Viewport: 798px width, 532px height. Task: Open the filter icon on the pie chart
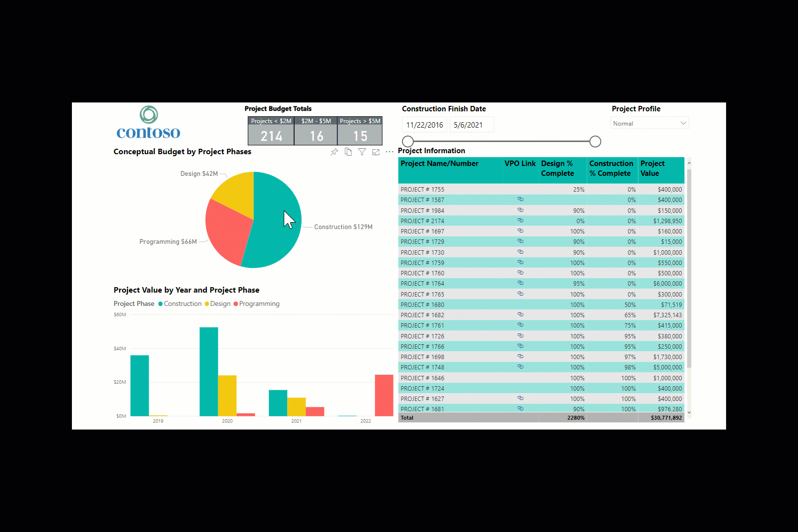click(362, 152)
